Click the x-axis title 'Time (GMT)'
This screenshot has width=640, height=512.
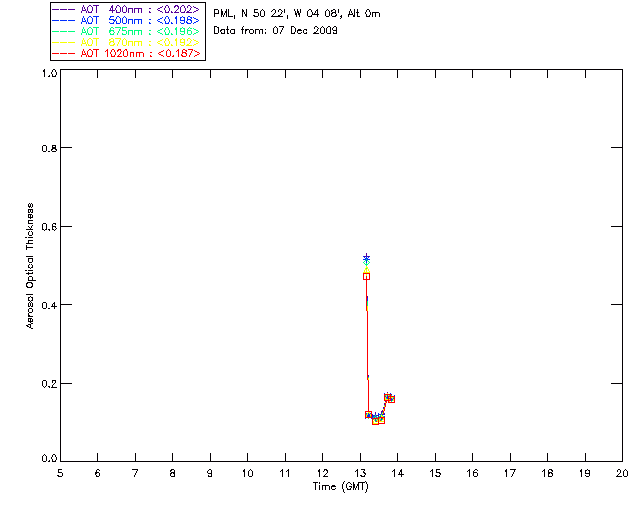[341, 487]
